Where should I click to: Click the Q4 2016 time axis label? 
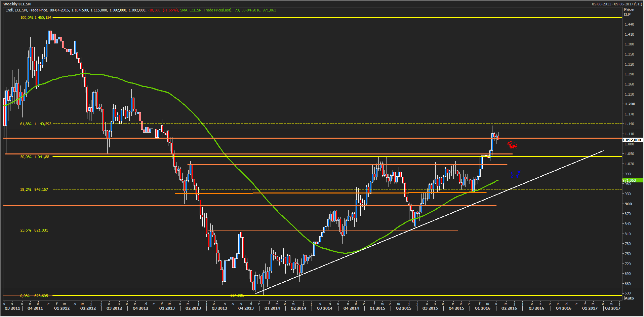[x=563, y=308]
